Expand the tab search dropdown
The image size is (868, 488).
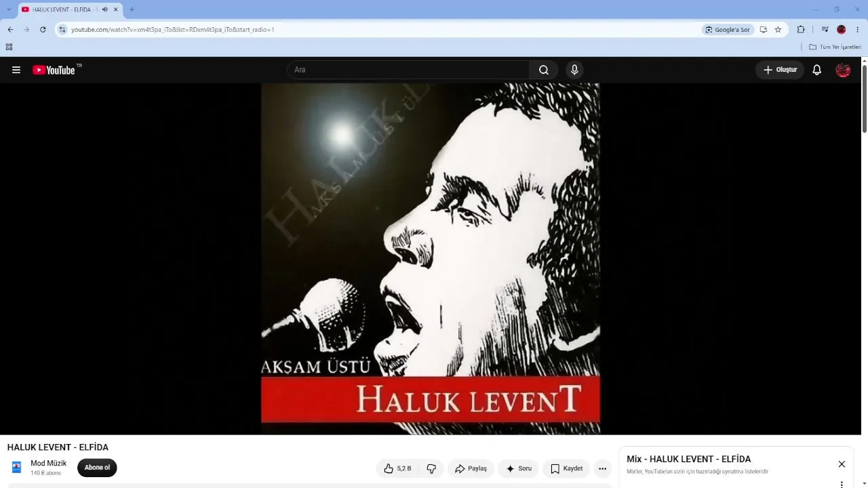9,9
